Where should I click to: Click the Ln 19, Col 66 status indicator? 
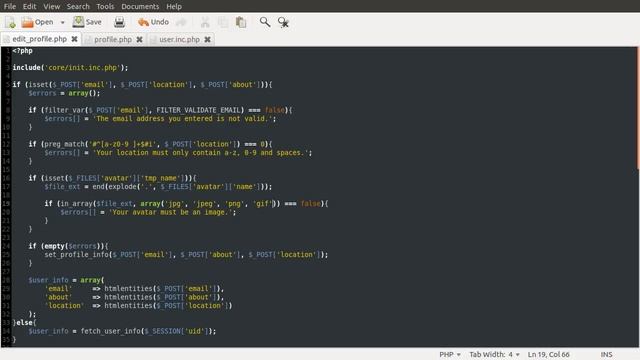[x=548, y=354]
